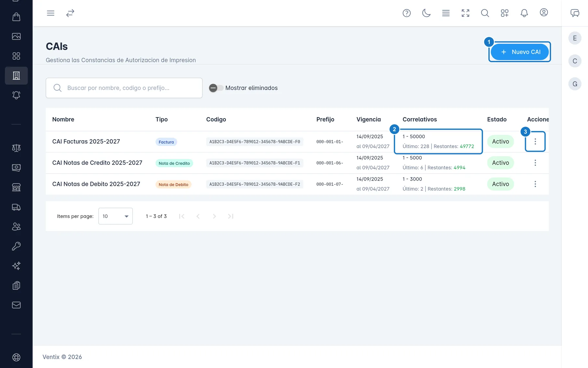Open balance scales sidebar icon
Image resolution: width=588 pixels, height=368 pixels.
16,148
